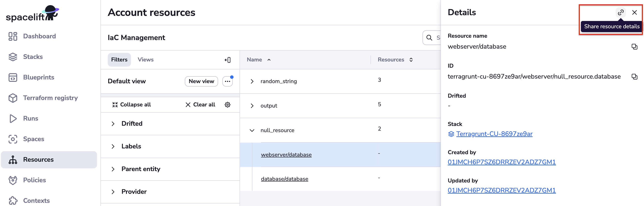The width and height of the screenshot is (644, 206).
Task: Expand the random_string resource group
Action: tap(252, 81)
